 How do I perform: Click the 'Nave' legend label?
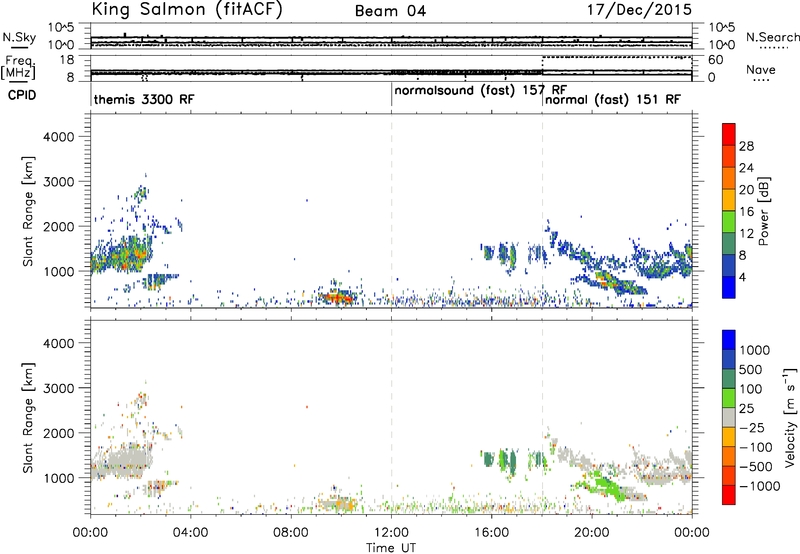point(760,70)
